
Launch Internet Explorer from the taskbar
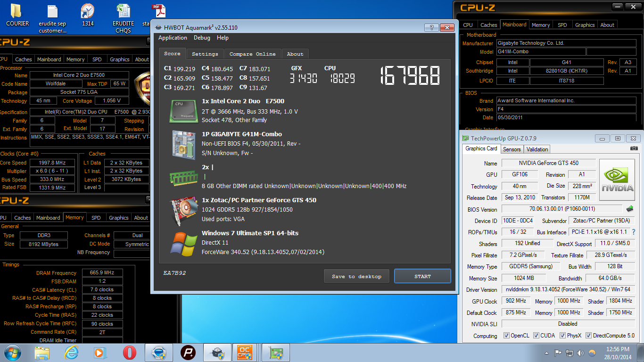pyautogui.click(x=71, y=353)
